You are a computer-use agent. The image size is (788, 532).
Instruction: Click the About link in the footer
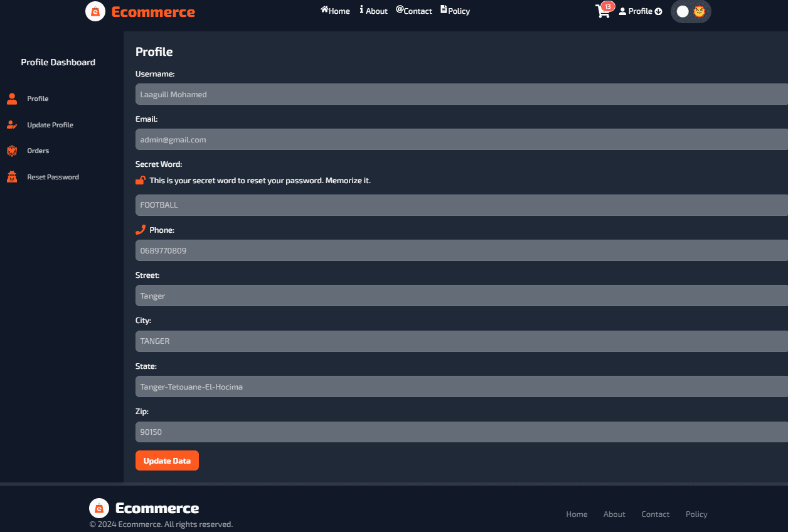[x=614, y=514]
